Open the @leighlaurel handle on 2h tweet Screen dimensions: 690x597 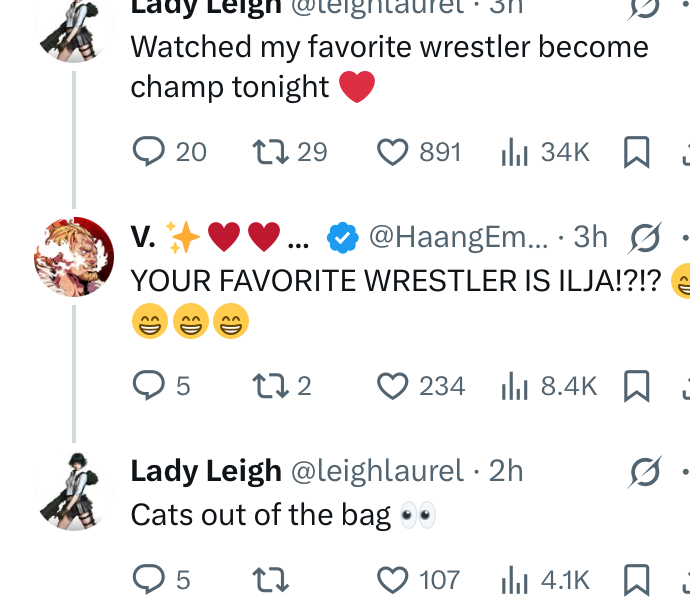[x=377, y=471]
